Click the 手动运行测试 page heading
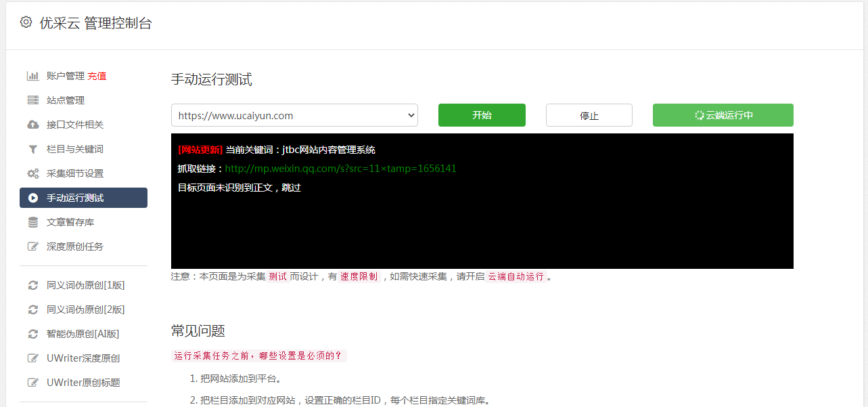This screenshot has height=407, width=868. coord(212,79)
